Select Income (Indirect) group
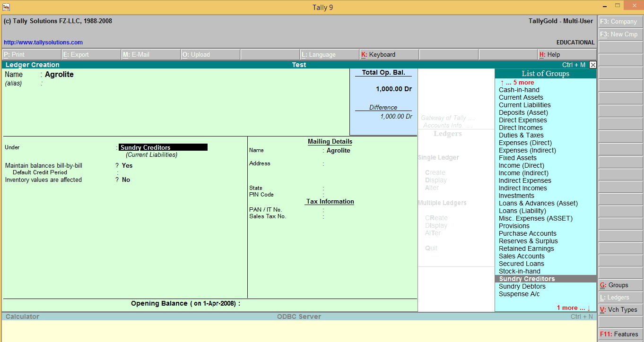Image resolution: width=644 pixels, height=342 pixels. [x=523, y=173]
